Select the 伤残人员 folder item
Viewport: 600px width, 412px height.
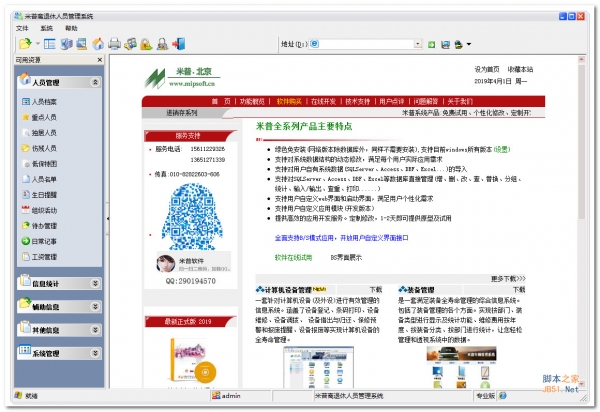coord(39,148)
